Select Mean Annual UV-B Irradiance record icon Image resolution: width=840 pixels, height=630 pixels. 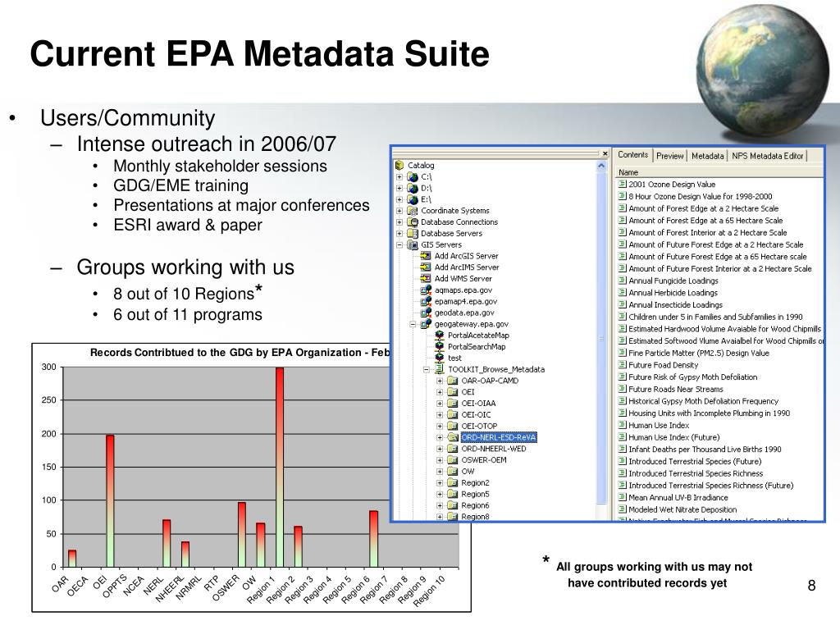tap(622, 497)
